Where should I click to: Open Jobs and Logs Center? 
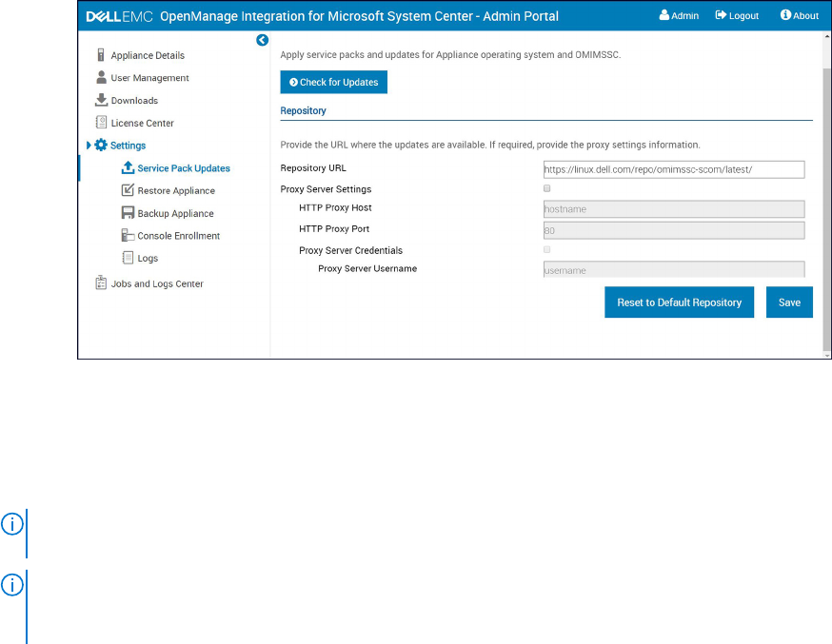point(157,284)
